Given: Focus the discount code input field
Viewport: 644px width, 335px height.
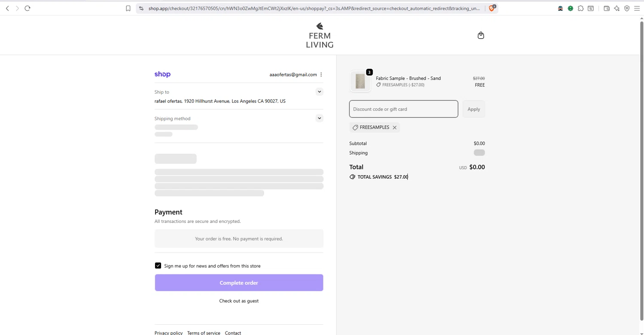Looking at the screenshot, I should pos(404,109).
